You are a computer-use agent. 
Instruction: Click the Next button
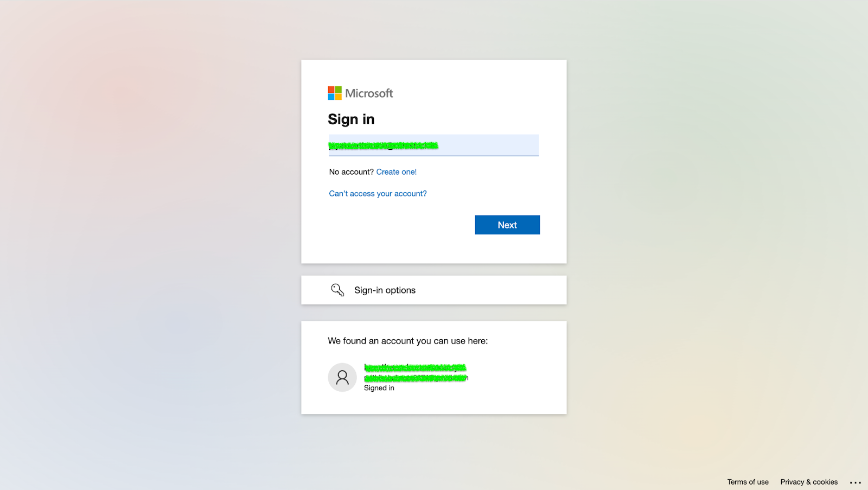point(507,225)
